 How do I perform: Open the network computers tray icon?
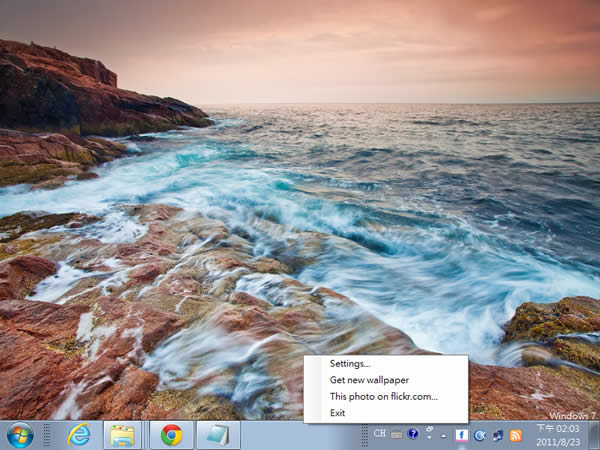(498, 435)
